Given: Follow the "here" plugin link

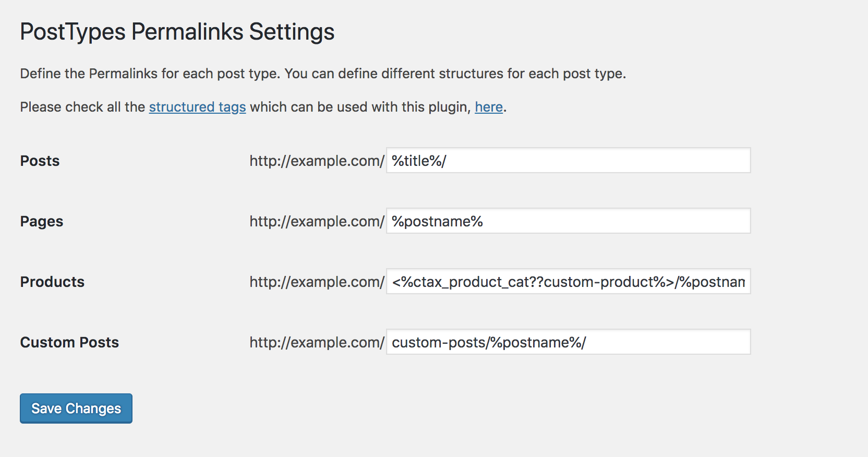Looking at the screenshot, I should tap(489, 107).
